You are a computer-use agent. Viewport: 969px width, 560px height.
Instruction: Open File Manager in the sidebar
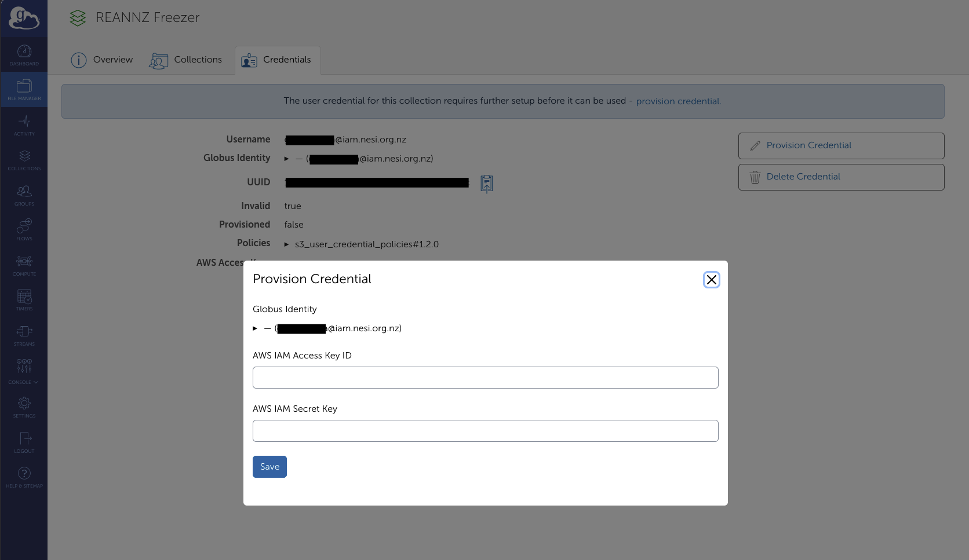pyautogui.click(x=24, y=90)
